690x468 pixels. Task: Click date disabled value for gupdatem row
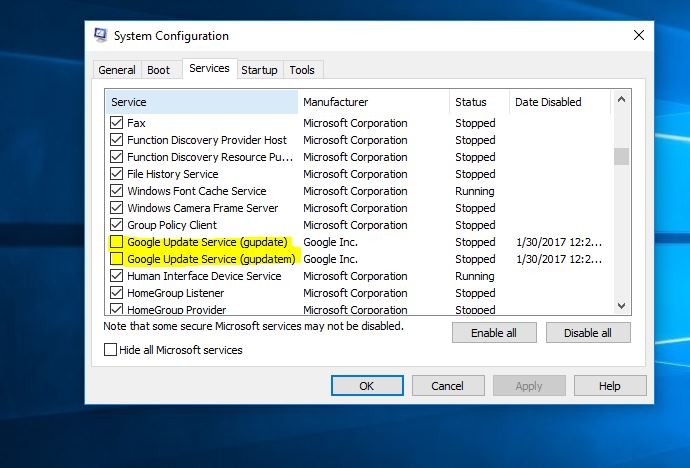559,259
